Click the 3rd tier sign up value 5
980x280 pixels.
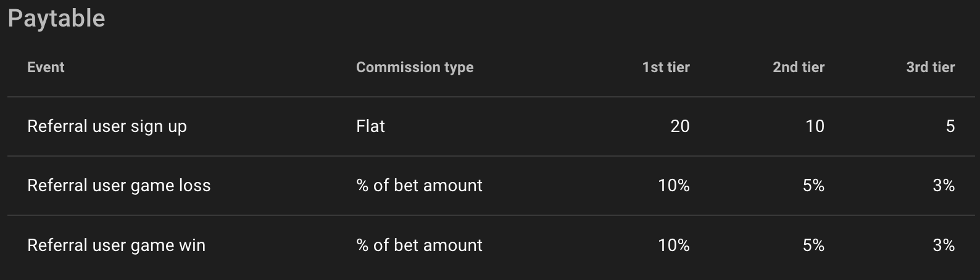pos(950,126)
